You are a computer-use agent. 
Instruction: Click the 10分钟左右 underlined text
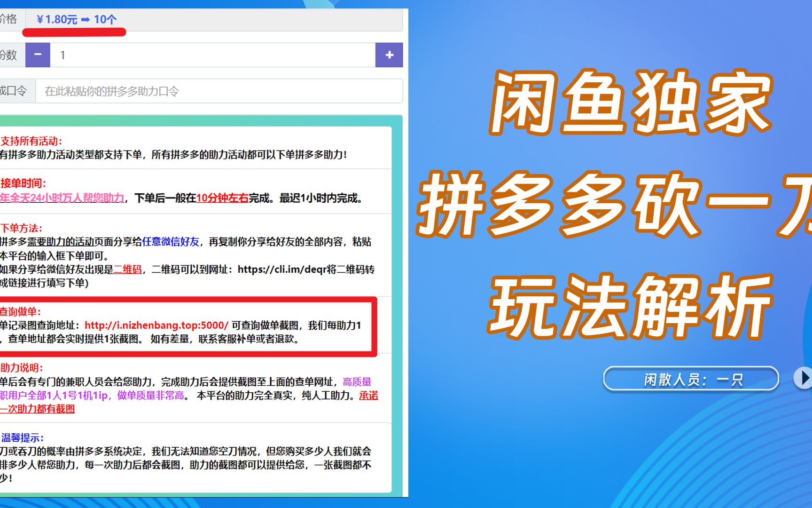click(222, 198)
